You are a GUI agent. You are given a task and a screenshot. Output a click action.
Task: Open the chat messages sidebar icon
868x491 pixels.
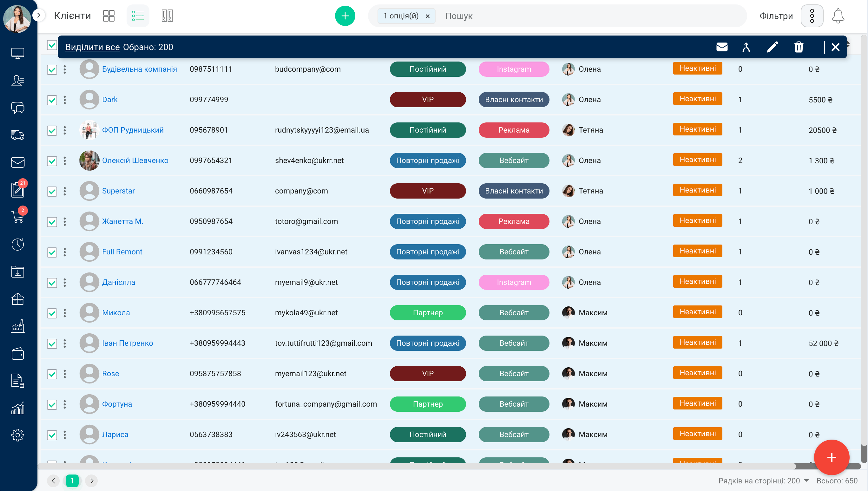(17, 108)
